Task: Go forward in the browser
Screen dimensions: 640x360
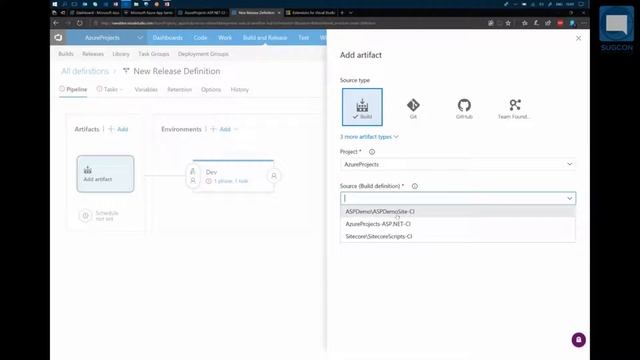Action: point(68,23)
